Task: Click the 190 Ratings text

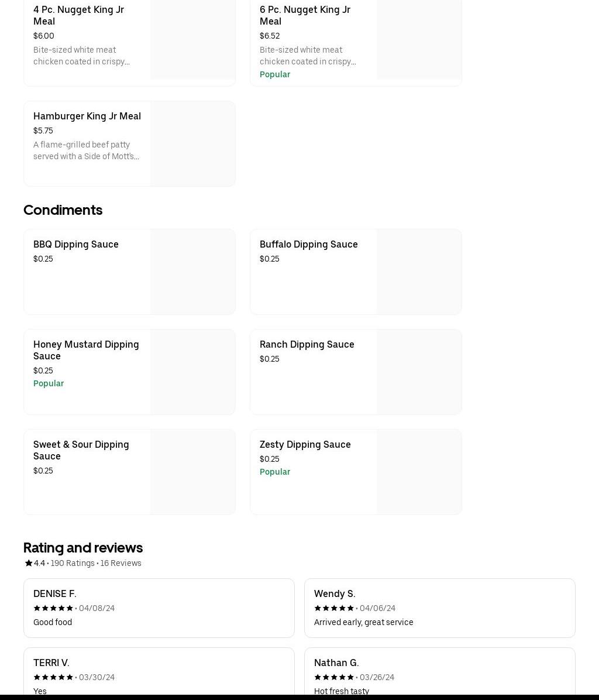Action: pos(73,563)
